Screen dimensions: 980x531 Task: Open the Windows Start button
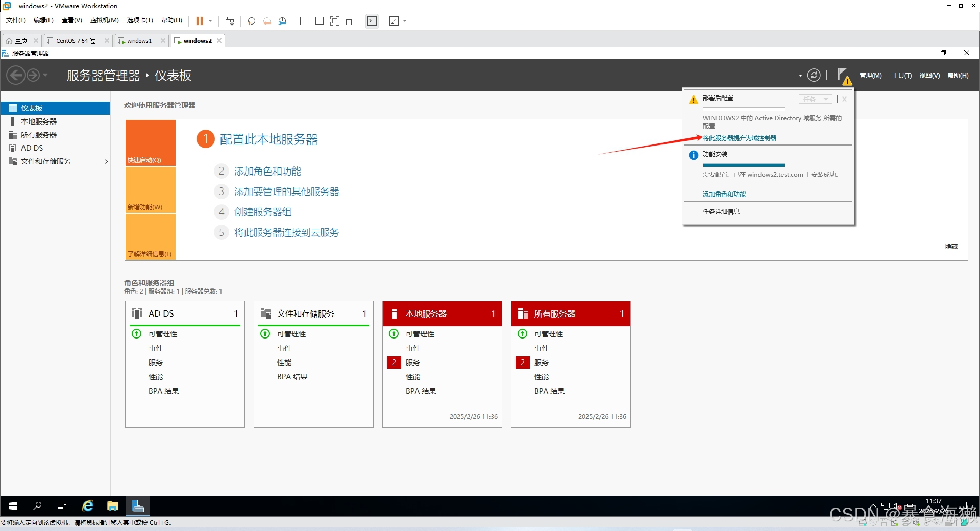coord(13,506)
